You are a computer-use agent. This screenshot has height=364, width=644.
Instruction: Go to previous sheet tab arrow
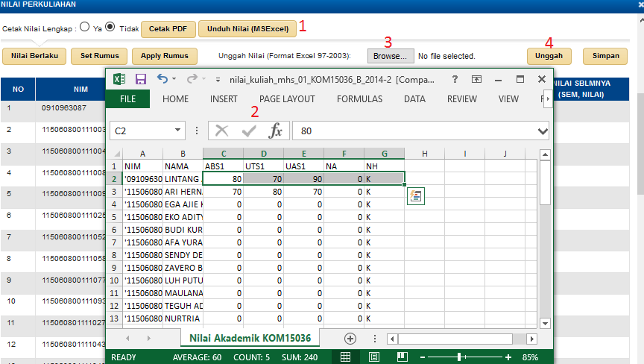coord(127,338)
